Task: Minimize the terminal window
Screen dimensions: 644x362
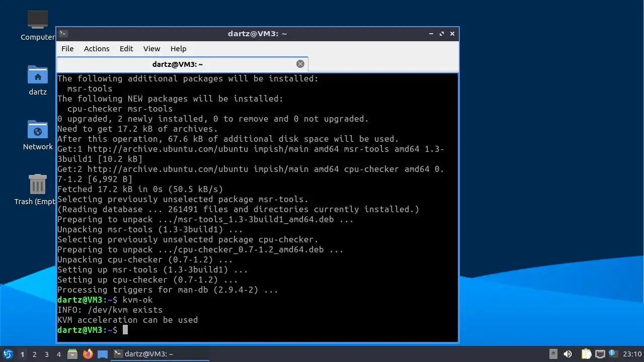Action: coord(431,34)
